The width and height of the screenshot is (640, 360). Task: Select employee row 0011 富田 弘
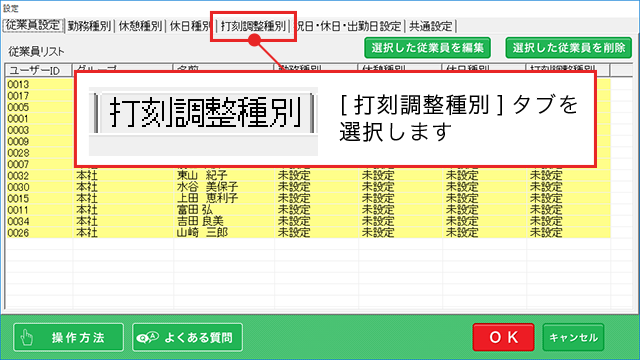point(308,210)
